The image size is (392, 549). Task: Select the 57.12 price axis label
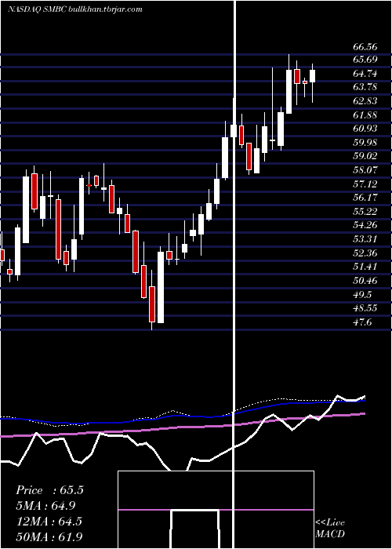(x=365, y=184)
